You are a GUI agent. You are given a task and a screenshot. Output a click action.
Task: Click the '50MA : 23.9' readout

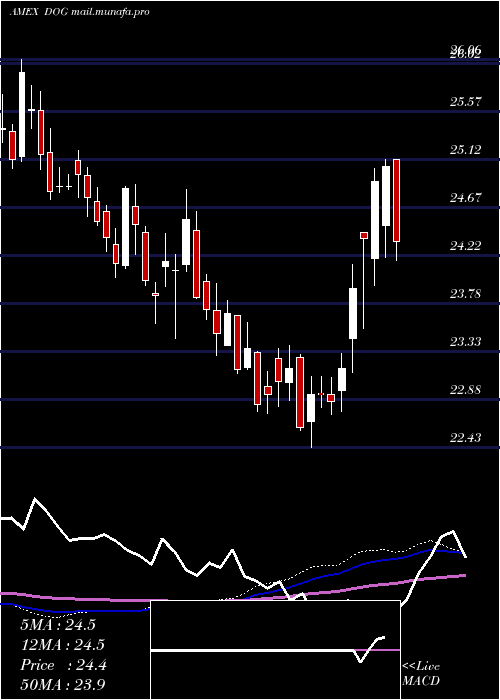pos(62,685)
